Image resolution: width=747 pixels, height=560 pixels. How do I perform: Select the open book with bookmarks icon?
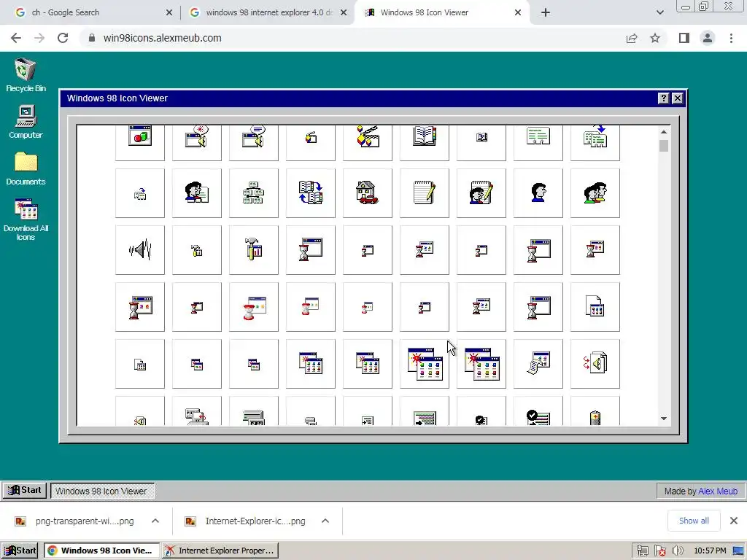pos(424,142)
